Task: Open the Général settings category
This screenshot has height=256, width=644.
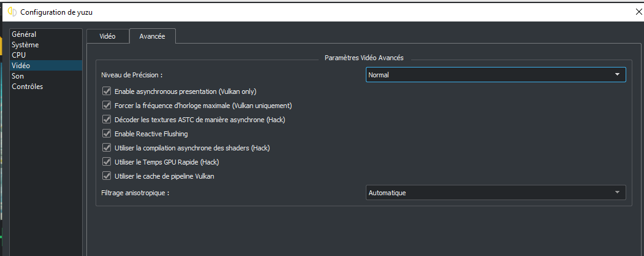Action: coord(24,34)
